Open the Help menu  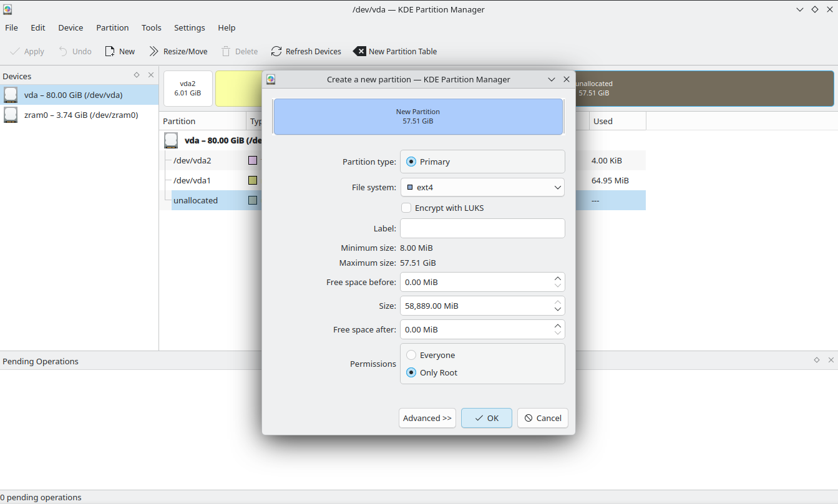coord(227,27)
